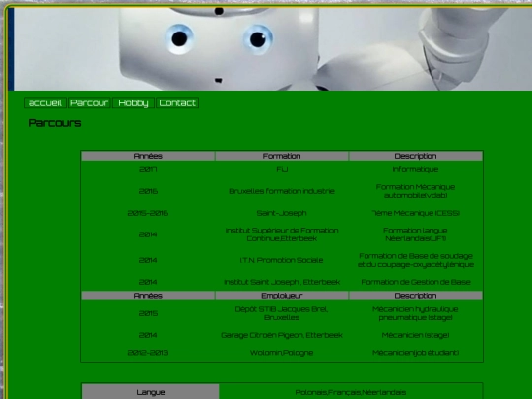Select Institut Supérieur de Formation Continue cell
This screenshot has height=399, width=532.
pos(282,234)
